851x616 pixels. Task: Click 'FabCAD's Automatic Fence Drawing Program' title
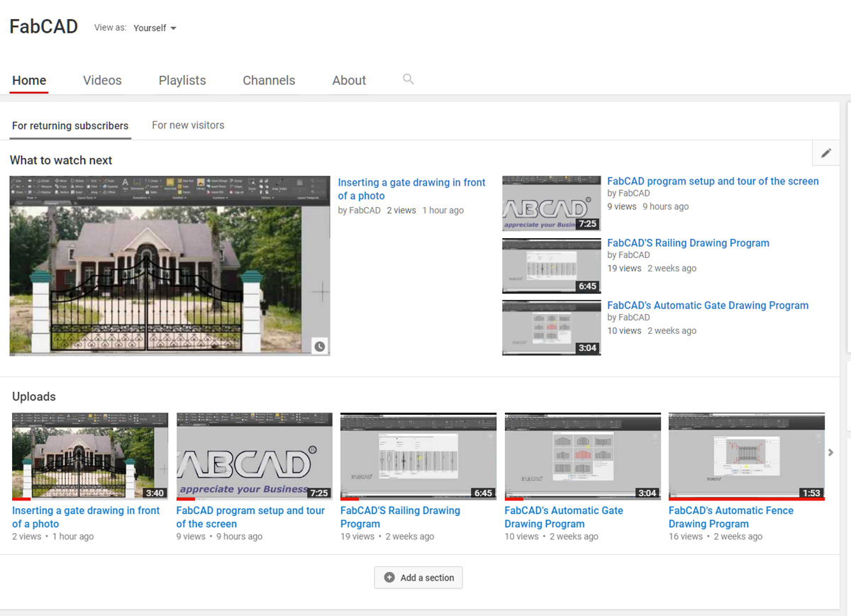(730, 517)
